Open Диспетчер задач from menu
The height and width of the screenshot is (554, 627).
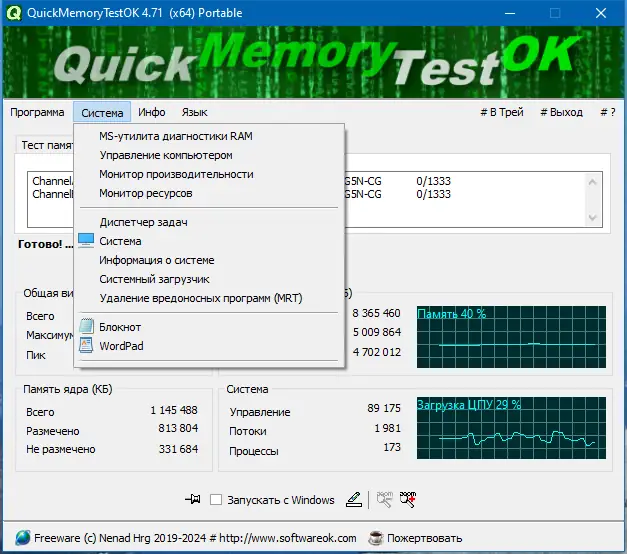tap(209, 222)
